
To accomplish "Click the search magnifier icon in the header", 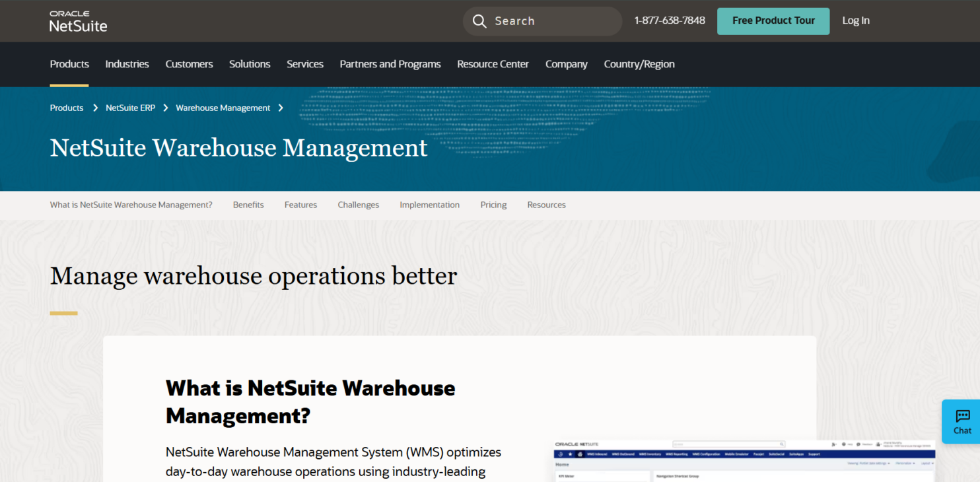I will (479, 21).
